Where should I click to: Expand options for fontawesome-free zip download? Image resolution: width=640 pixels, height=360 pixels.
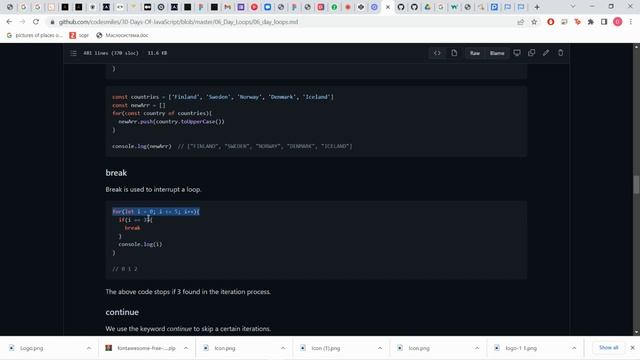(x=186, y=348)
